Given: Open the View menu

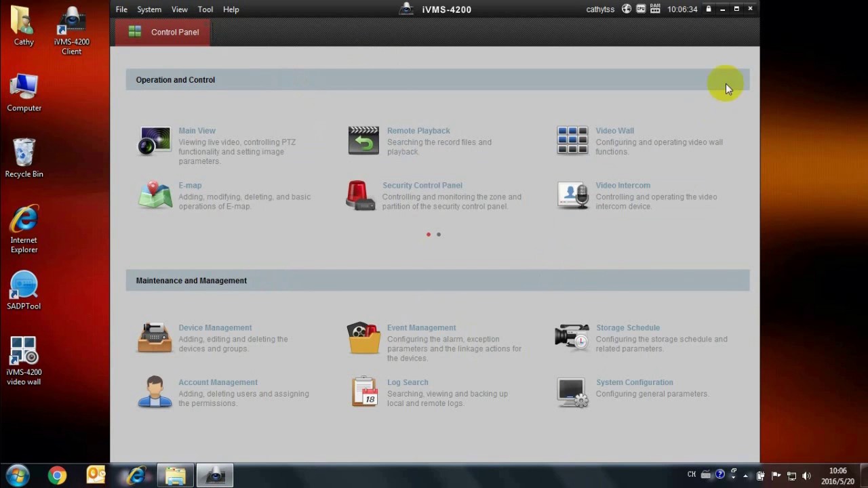Looking at the screenshot, I should coord(180,9).
